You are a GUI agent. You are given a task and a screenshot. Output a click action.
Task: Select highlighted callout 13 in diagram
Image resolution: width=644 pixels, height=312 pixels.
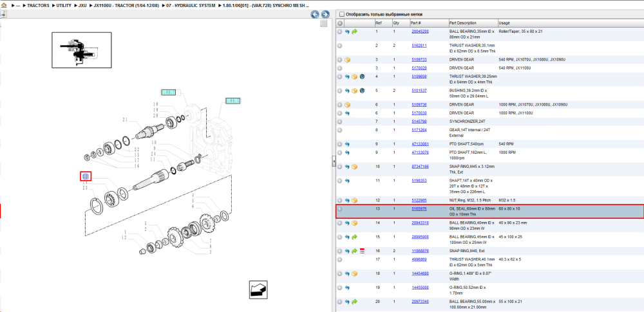coord(86,176)
